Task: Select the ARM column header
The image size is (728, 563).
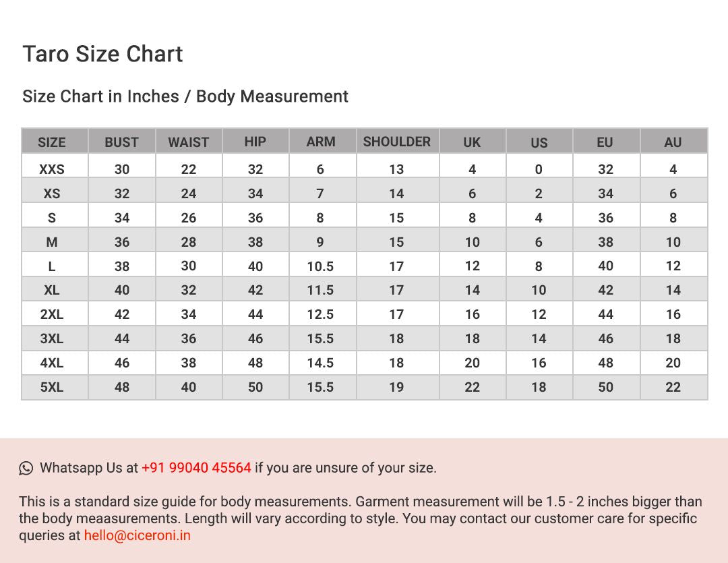Action: click(321, 142)
